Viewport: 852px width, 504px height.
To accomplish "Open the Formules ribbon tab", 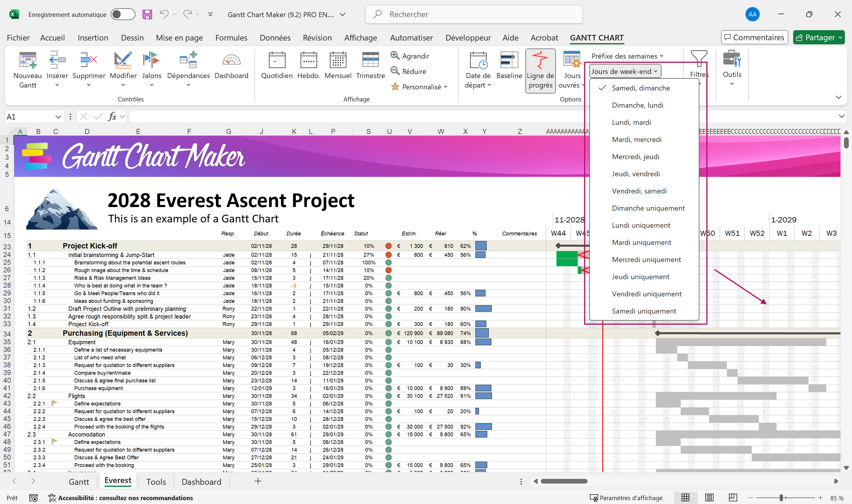I will coord(231,38).
